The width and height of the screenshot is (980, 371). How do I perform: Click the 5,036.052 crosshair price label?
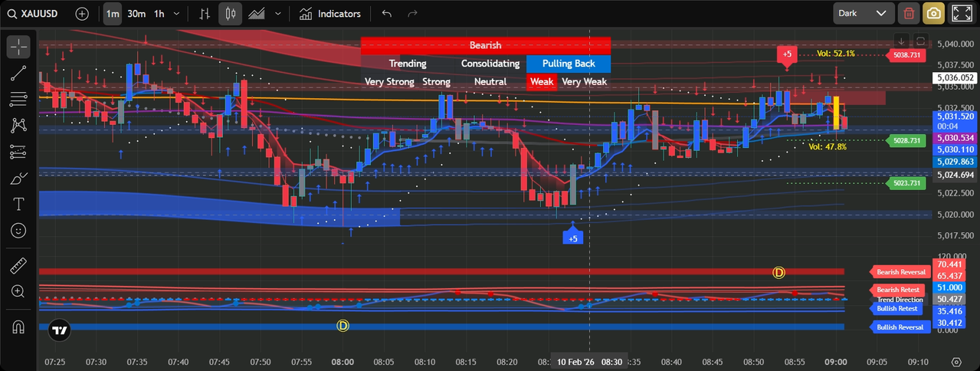click(x=954, y=77)
